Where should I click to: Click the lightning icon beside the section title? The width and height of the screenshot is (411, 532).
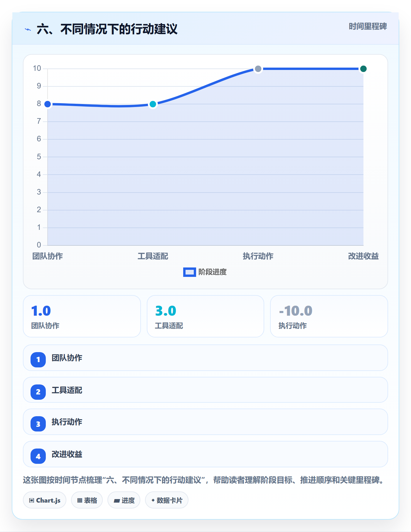(x=28, y=29)
